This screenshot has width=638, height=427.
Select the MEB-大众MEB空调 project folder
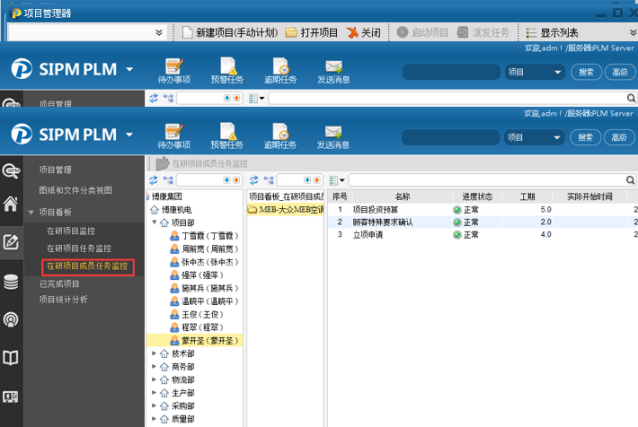click(286, 210)
